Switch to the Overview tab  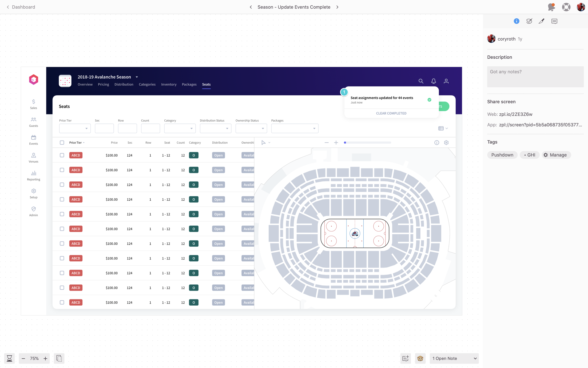click(85, 85)
